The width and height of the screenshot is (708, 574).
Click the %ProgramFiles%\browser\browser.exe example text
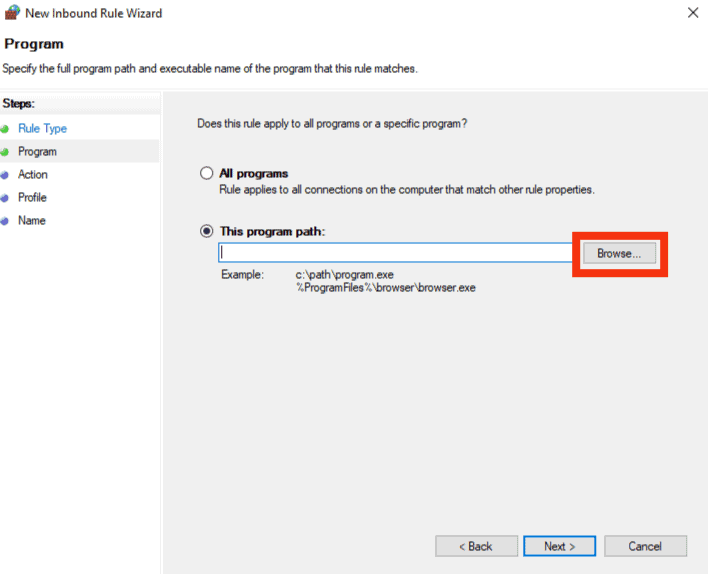coord(386,288)
